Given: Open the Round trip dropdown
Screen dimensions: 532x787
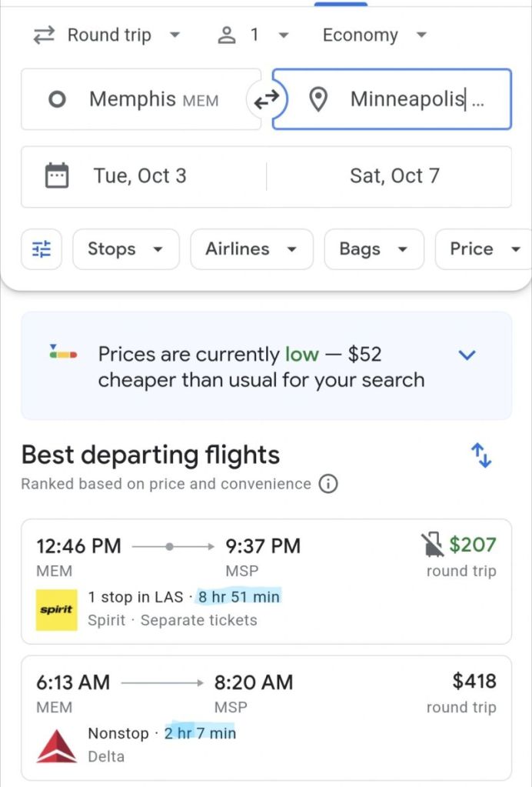Looking at the screenshot, I should pyautogui.click(x=106, y=35).
